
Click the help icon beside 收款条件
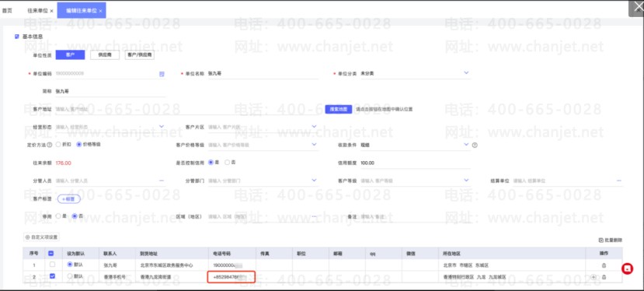(x=475, y=145)
